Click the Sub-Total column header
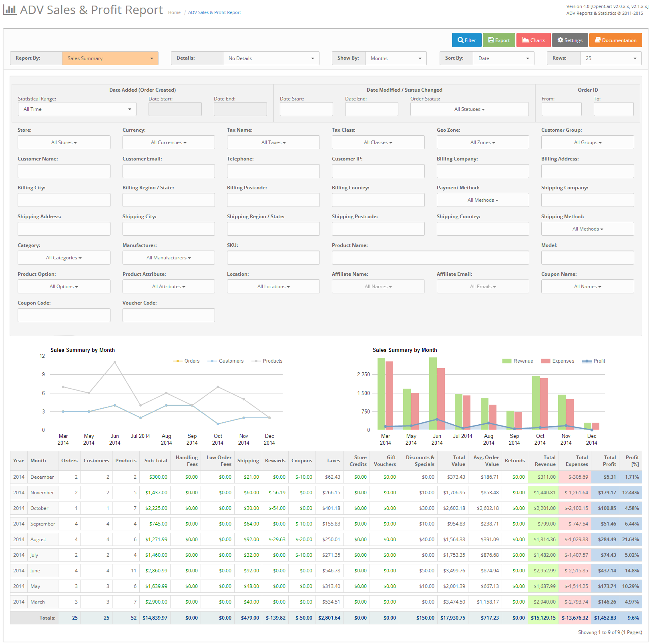 (x=156, y=461)
